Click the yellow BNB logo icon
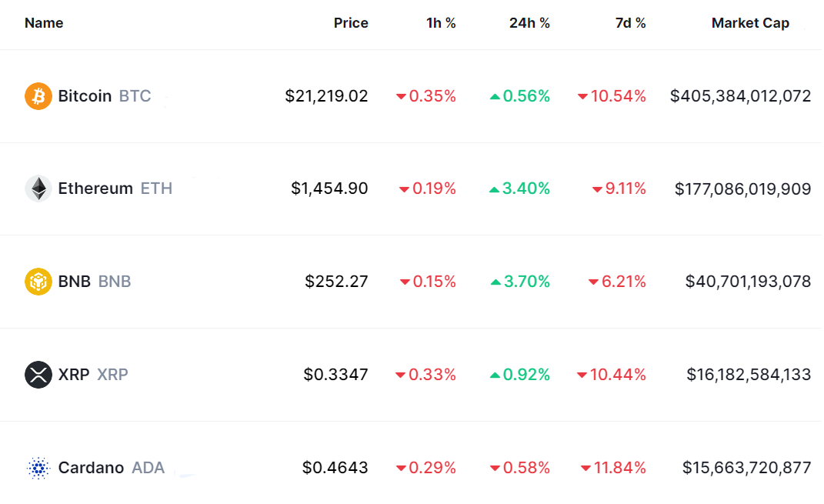This screenshot has height=504, width=824. point(38,282)
